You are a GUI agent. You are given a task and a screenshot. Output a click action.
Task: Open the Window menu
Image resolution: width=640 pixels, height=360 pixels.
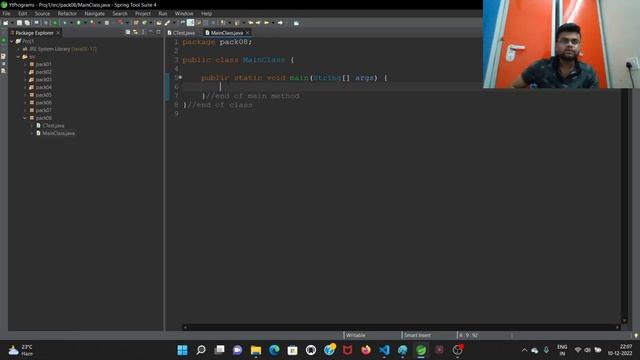(x=184, y=13)
